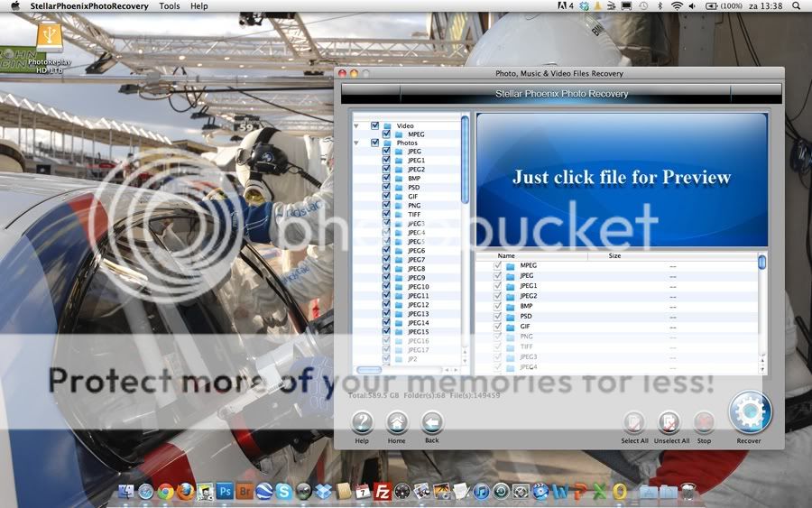Sort the list by Name column header
The height and width of the screenshot is (508, 812).
(x=506, y=256)
